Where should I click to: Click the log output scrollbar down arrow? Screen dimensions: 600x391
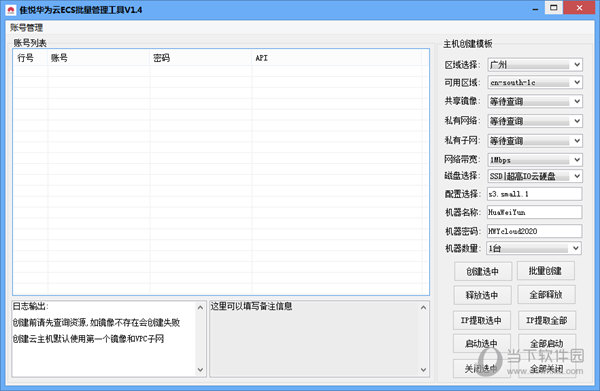201,370
